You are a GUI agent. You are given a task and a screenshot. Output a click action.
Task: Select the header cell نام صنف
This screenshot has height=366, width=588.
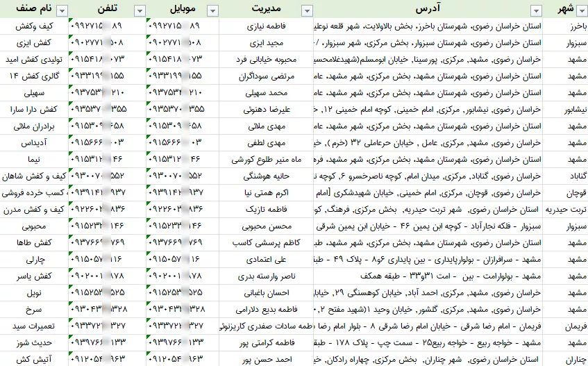pos(34,9)
